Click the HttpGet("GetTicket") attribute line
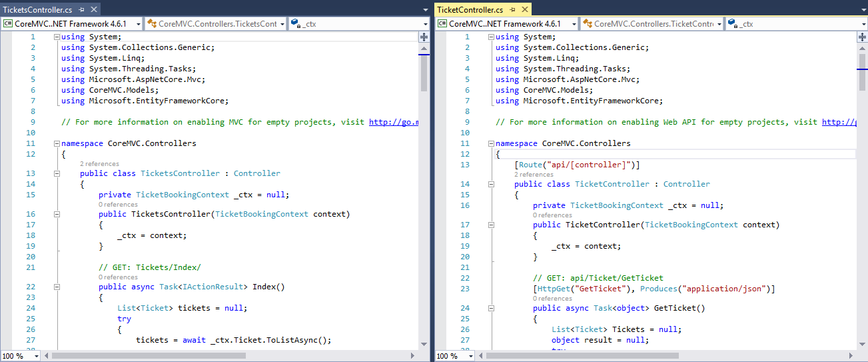 pos(654,289)
